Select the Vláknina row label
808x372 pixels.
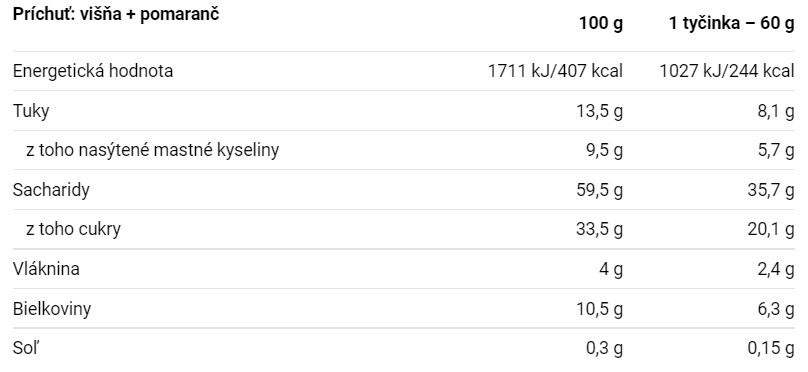click(x=46, y=269)
